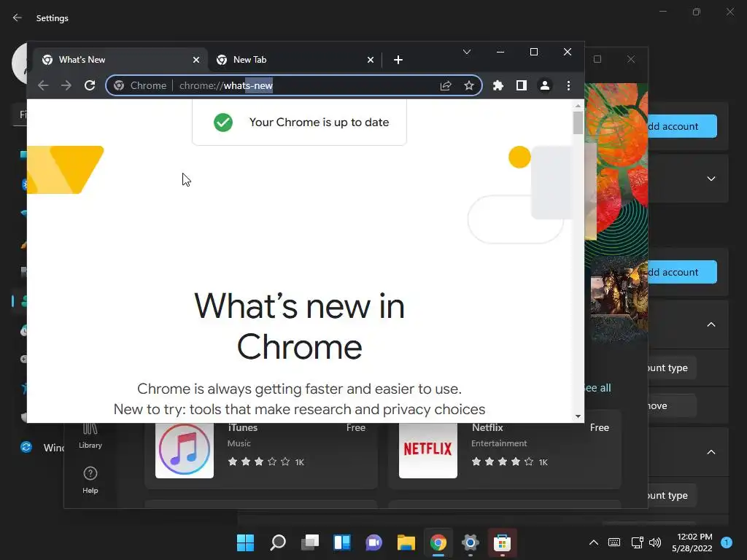Bookmark this tab with the star icon
747x560 pixels.
point(469,86)
